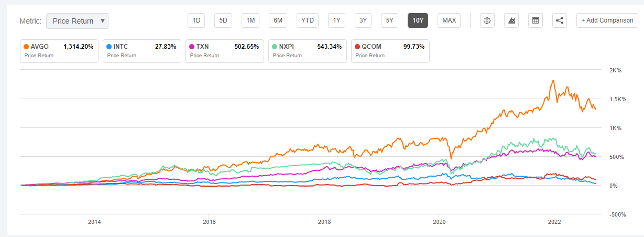
Task: Click the TXN legend card
Action: pyautogui.click(x=224, y=51)
